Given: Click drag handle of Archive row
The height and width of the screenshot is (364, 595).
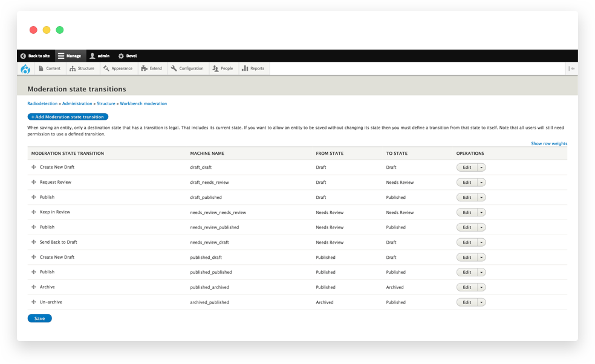Looking at the screenshot, I should tap(33, 287).
